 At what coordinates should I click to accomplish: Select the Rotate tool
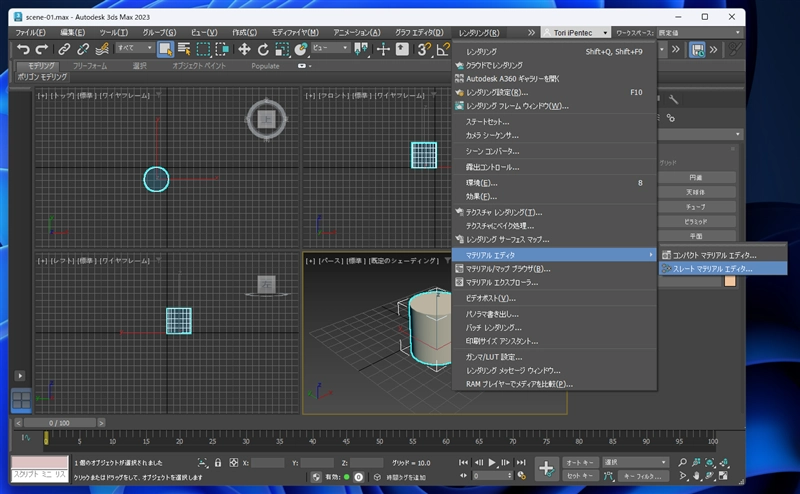point(263,49)
